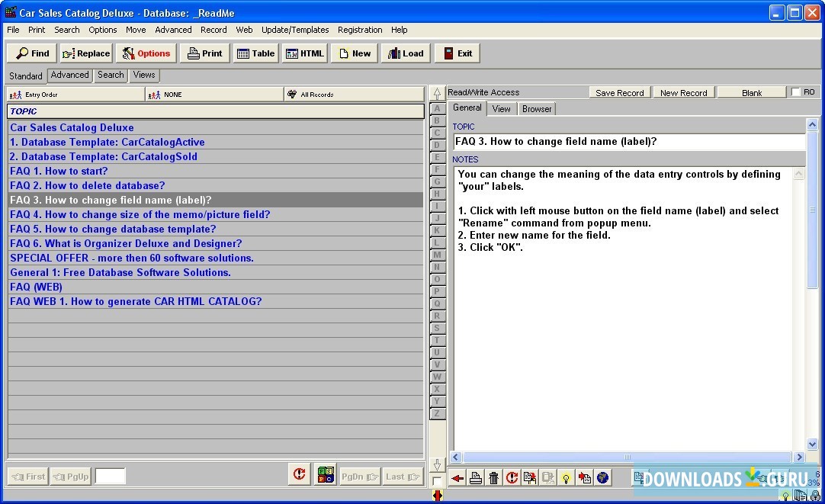This screenshot has height=504, width=825.
Task: Open the Update/Templates menu
Action: pyautogui.click(x=295, y=30)
